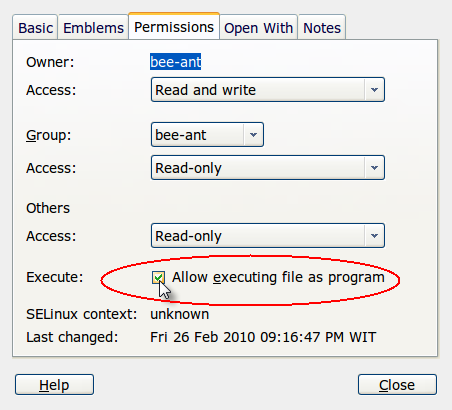Select the highlighted owner name bee-ant
This screenshot has width=452, height=410.
tap(175, 62)
